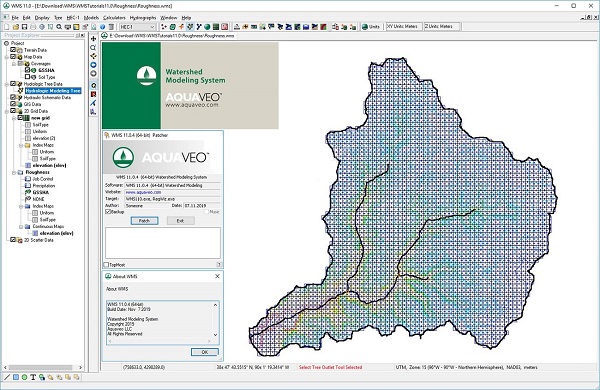Click the blue Help icon in toolbar
The image size is (600, 390).
click(103, 27)
